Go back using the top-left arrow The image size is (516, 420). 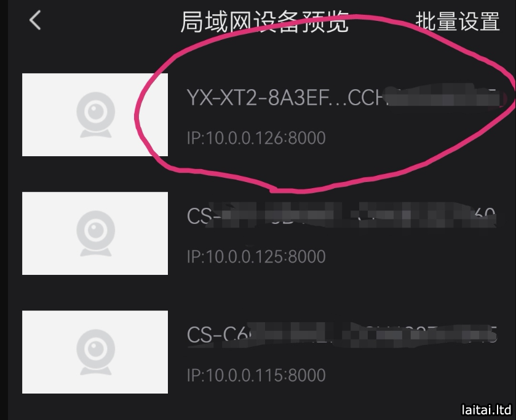35,20
